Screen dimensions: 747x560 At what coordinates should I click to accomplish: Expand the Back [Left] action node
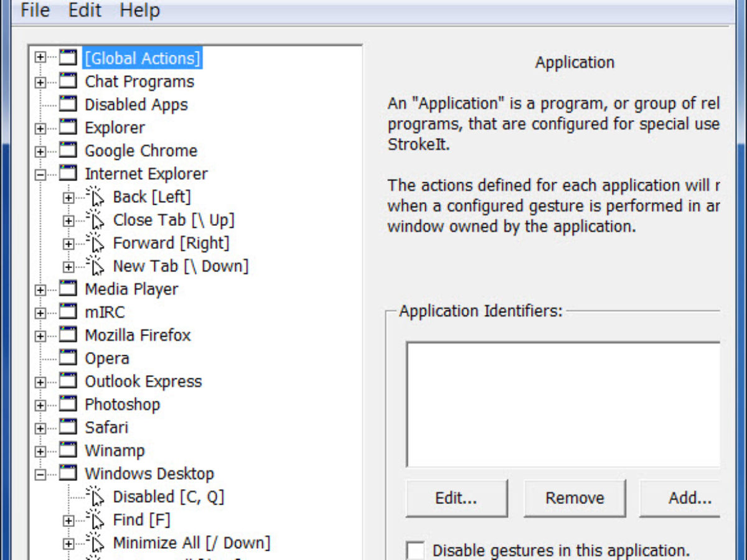[x=68, y=197]
